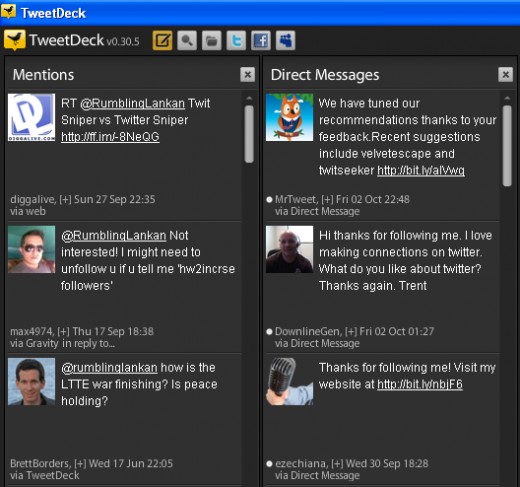The image size is (520, 487).
Task: Click the groups folder icon in toolbar
Action: [x=211, y=41]
